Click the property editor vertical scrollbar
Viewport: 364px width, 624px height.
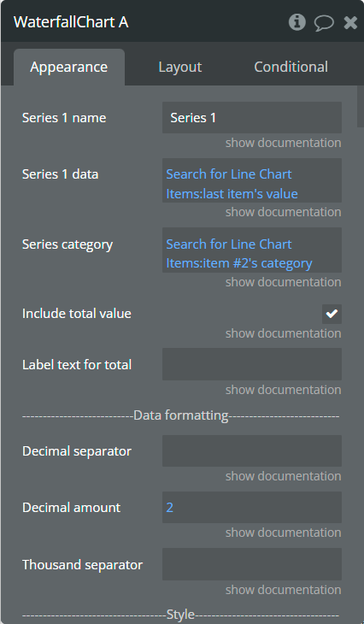coord(361,107)
